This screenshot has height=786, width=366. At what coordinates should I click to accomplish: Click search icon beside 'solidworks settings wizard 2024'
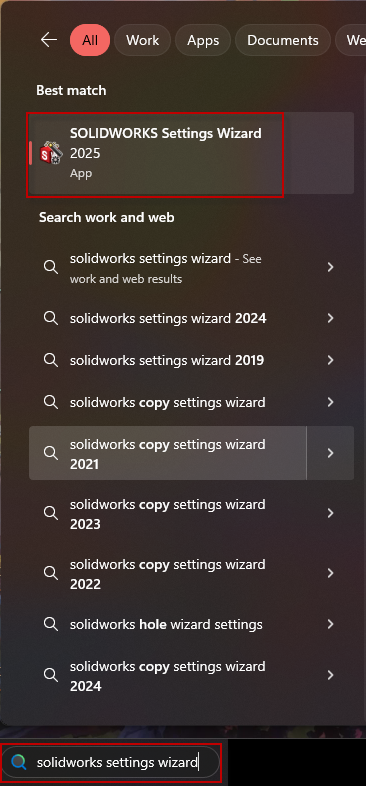click(x=51, y=318)
